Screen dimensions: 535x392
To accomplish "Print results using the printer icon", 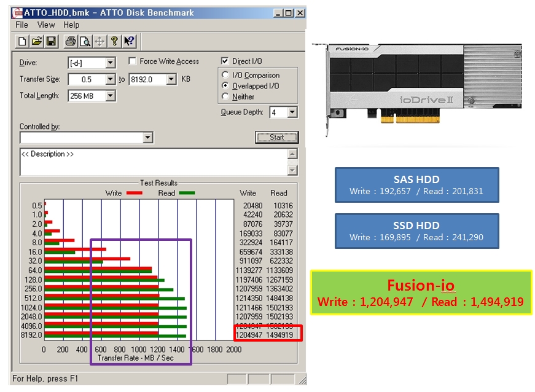I will (71, 42).
